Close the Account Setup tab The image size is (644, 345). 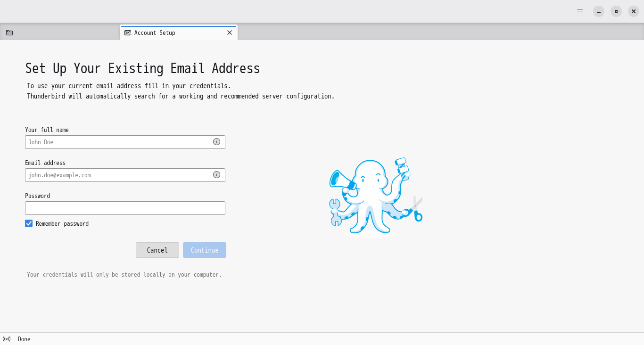coord(230,33)
